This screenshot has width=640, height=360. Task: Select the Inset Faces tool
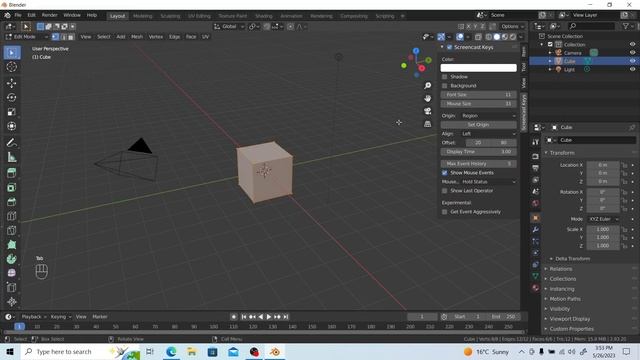pyautogui.click(x=12, y=188)
